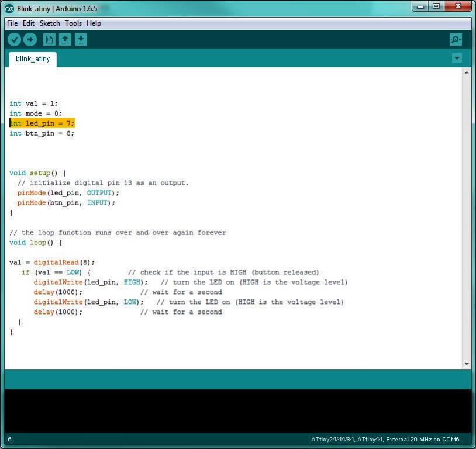This screenshot has height=449, width=476.
Task: Click the 'val = digitalRead(8);' line
Action: pyautogui.click(x=52, y=263)
